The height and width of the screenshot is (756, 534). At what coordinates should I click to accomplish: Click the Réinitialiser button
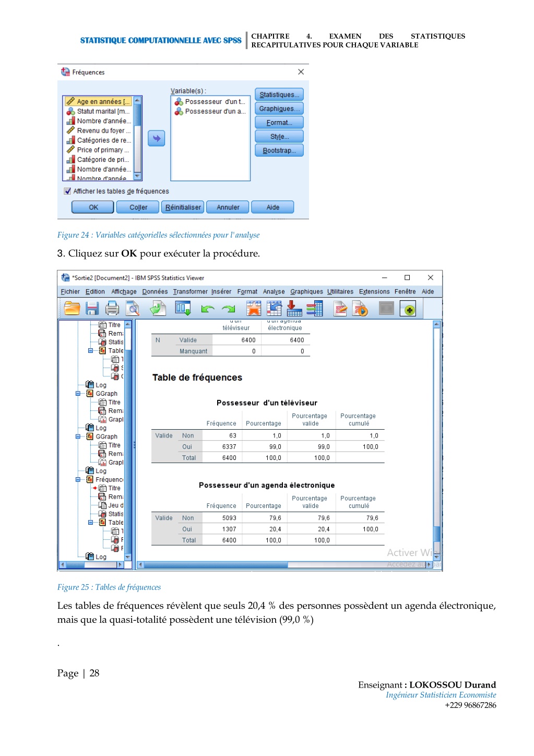click(183, 207)
